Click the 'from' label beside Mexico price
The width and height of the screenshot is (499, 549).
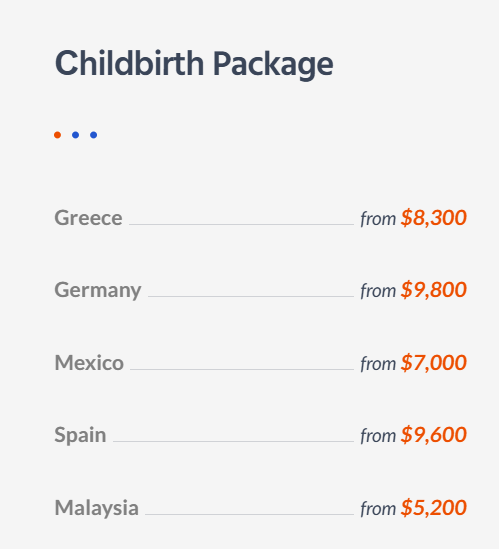(378, 364)
